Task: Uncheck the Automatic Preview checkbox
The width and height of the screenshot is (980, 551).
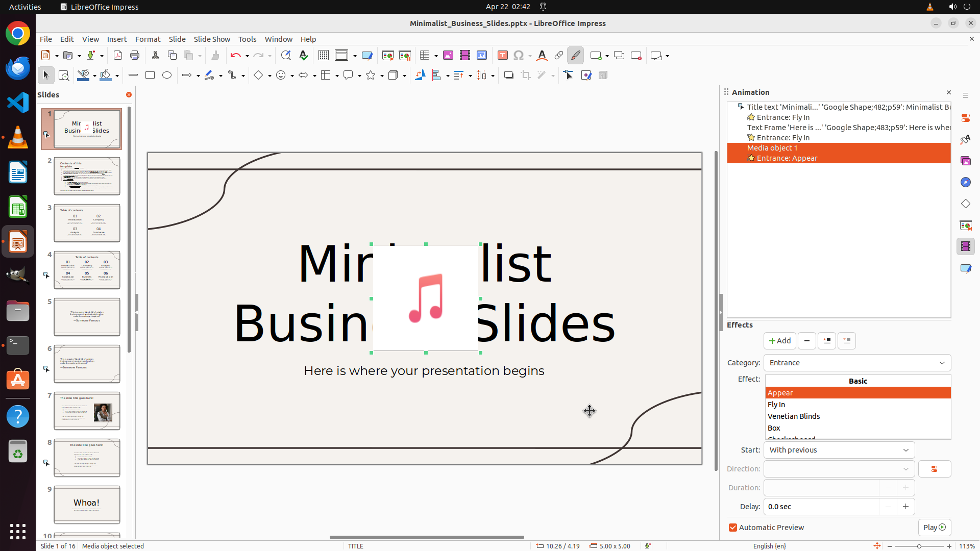Action: (x=733, y=528)
